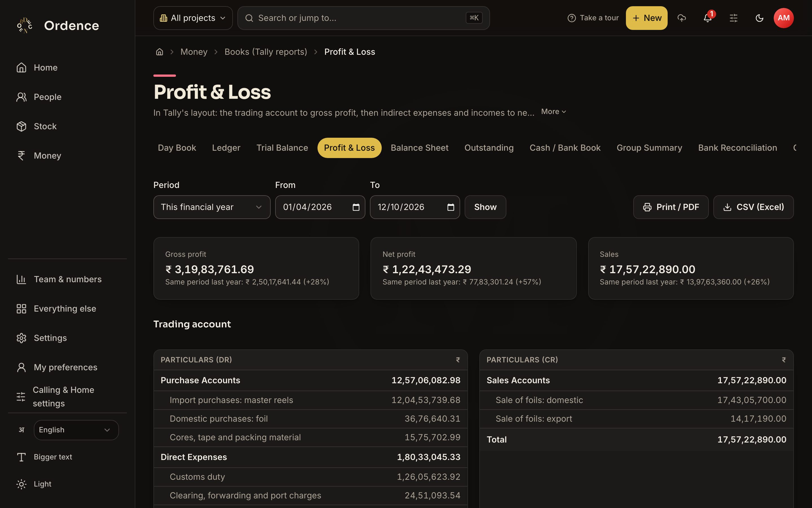Open Group Summary tab

[649, 148]
